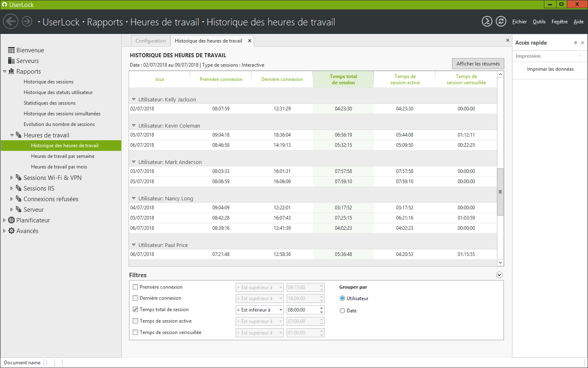Open the Fenêtre menu
Image resolution: width=588 pixels, height=368 pixels.
[x=559, y=22]
